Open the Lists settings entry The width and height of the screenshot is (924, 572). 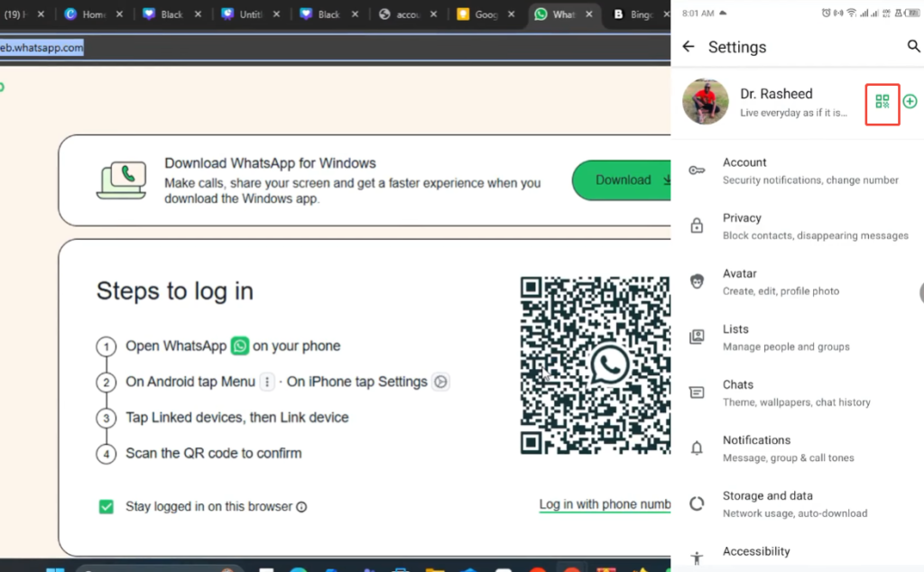[798, 337]
